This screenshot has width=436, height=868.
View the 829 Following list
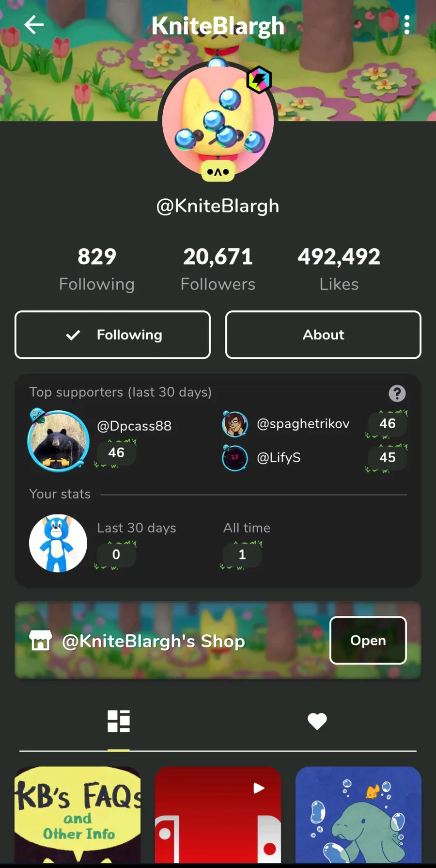click(x=97, y=269)
